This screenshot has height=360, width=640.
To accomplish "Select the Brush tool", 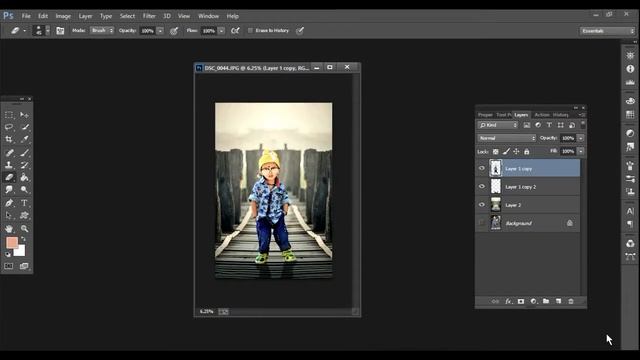I will [x=24, y=153].
